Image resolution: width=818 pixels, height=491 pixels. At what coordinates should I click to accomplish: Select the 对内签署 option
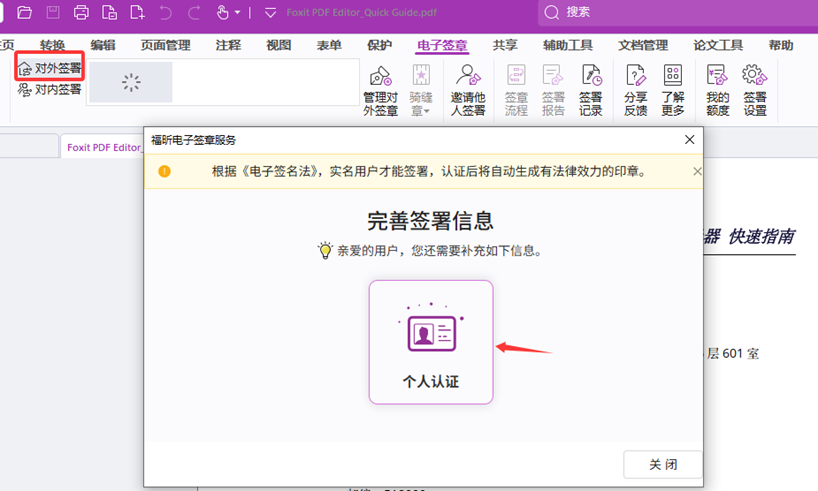click(x=50, y=89)
